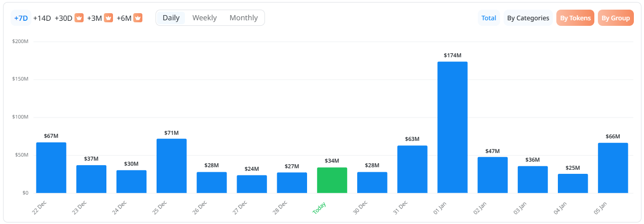Select the 25 Dec bar showing $71M

pos(171,166)
